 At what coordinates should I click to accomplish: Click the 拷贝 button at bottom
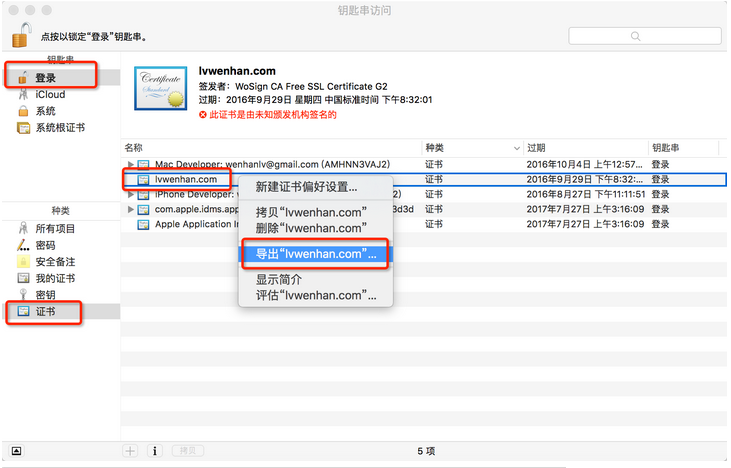point(188,451)
